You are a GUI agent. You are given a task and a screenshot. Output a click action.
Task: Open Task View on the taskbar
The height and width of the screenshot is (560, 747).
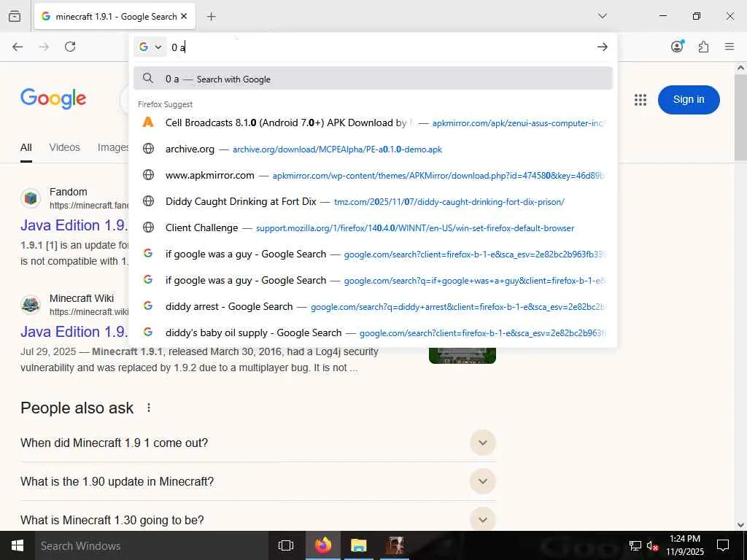(x=285, y=545)
